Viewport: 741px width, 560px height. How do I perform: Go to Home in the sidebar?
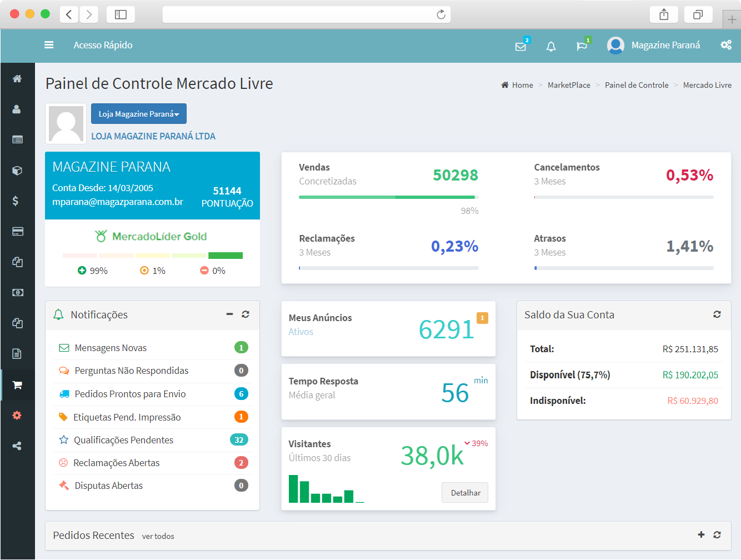(17, 79)
